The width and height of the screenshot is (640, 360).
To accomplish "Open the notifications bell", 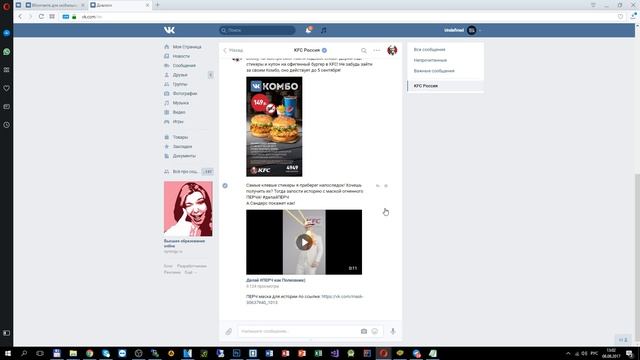I will pos(309,30).
